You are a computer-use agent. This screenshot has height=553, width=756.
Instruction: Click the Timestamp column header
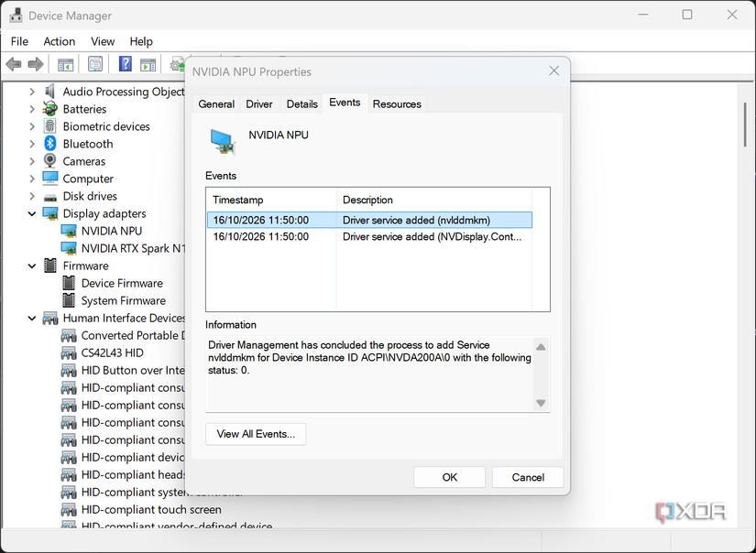[x=271, y=200]
